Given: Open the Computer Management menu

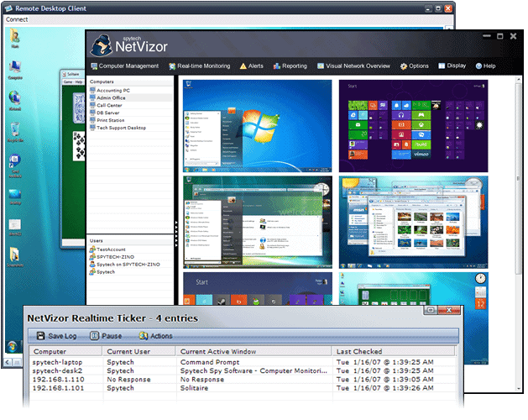Looking at the screenshot, I should click(128, 66).
